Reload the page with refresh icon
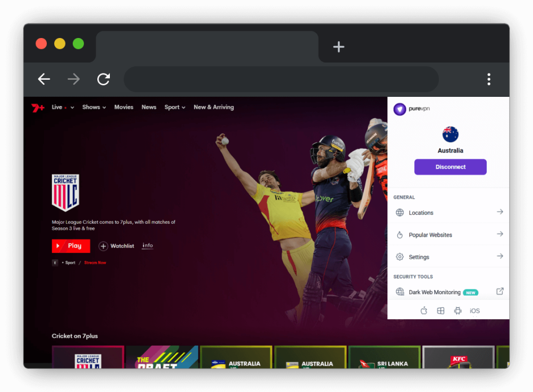Viewport: 533px width, 392px height. (104, 79)
